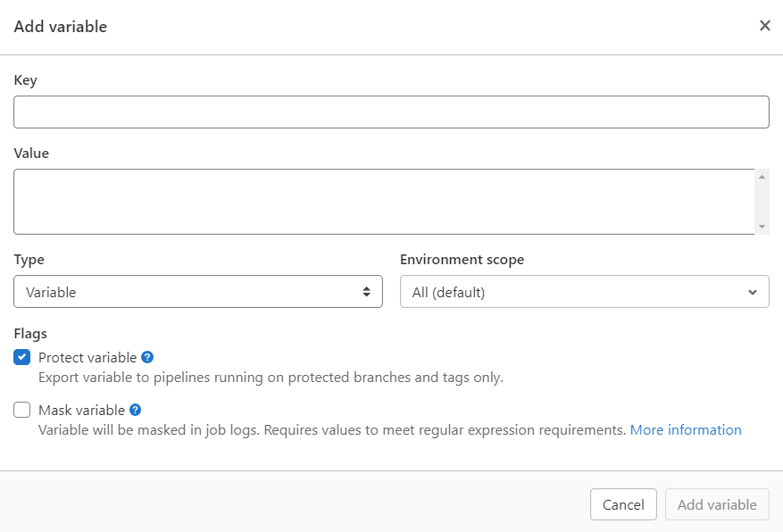
Task: Click the Value box scroll-down arrow
Action: [762, 227]
